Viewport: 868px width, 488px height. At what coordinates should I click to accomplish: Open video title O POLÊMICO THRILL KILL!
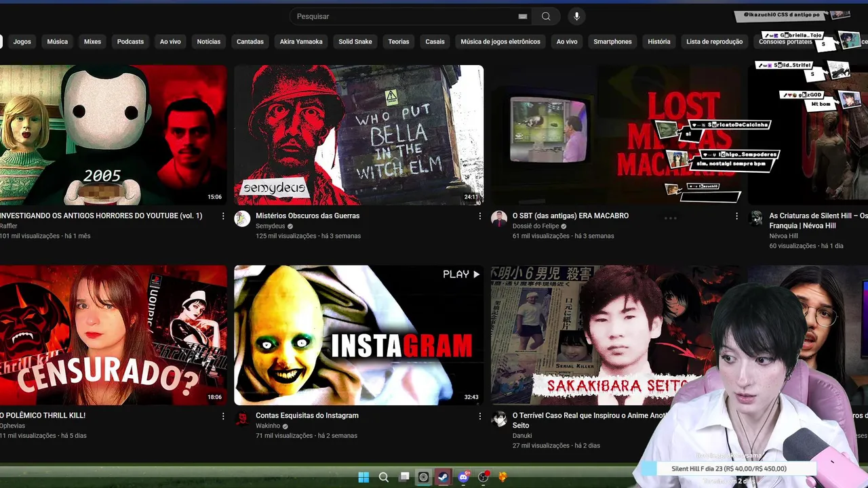tap(43, 415)
